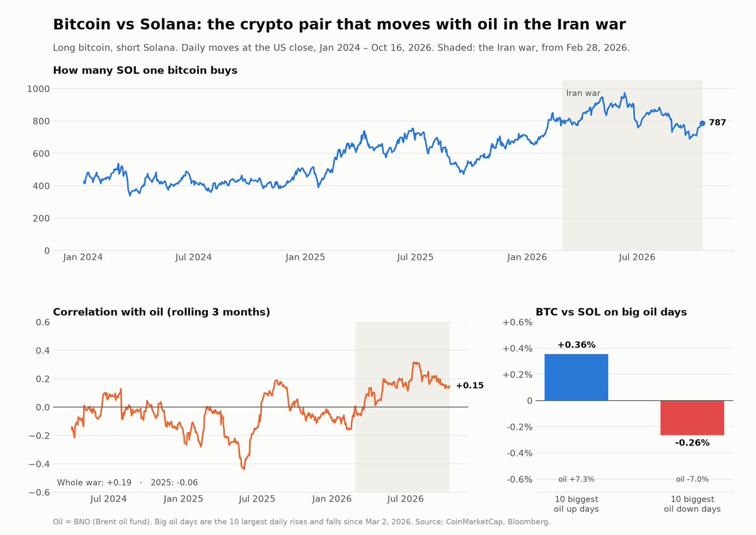Click the 'oil -7.0%' annotation
This screenshot has width=756, height=535.
[x=692, y=480]
